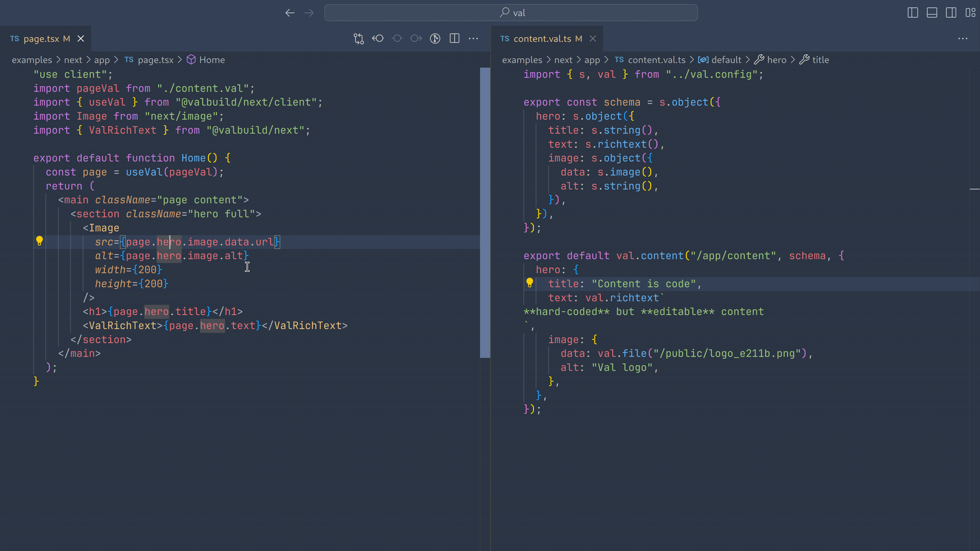Open the 'Home' symbol breadcrumb
The image size is (980, 551).
pos(206,60)
